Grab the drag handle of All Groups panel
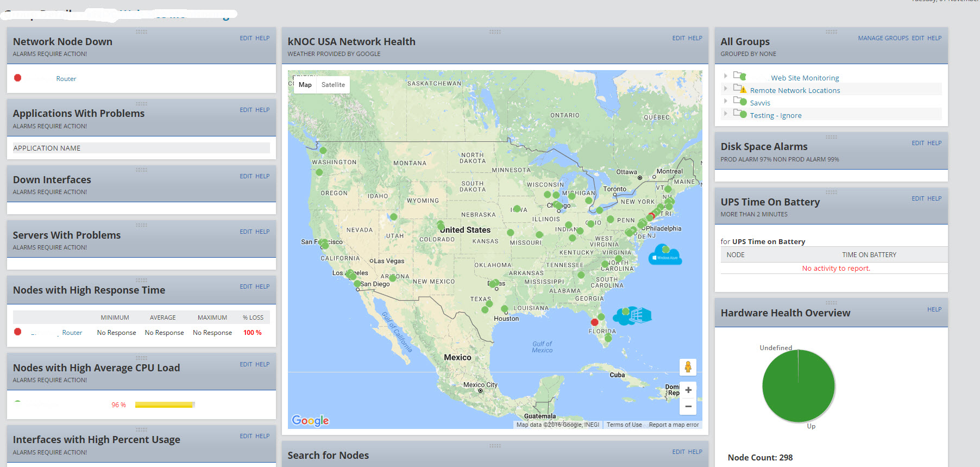Image resolution: width=980 pixels, height=467 pixels. (831, 32)
